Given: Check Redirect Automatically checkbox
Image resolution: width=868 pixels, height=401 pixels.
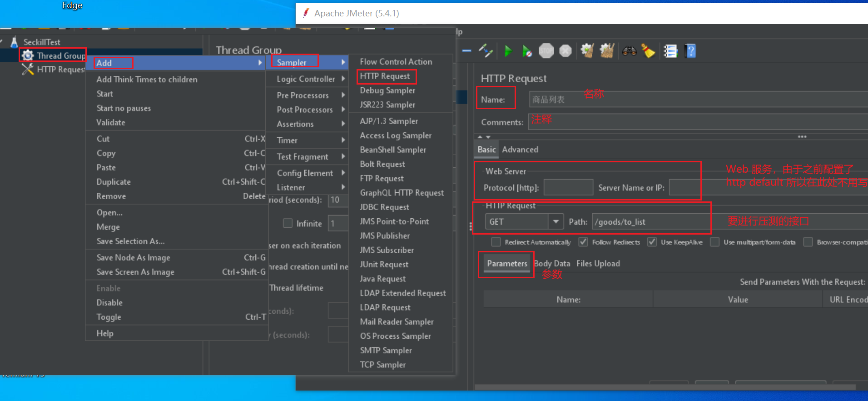Looking at the screenshot, I should point(496,242).
